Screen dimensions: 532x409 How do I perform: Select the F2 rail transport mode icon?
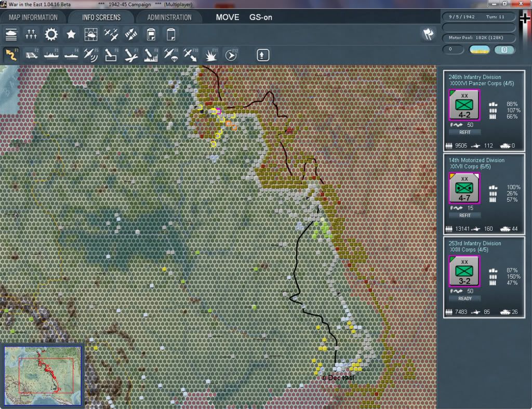(32, 55)
